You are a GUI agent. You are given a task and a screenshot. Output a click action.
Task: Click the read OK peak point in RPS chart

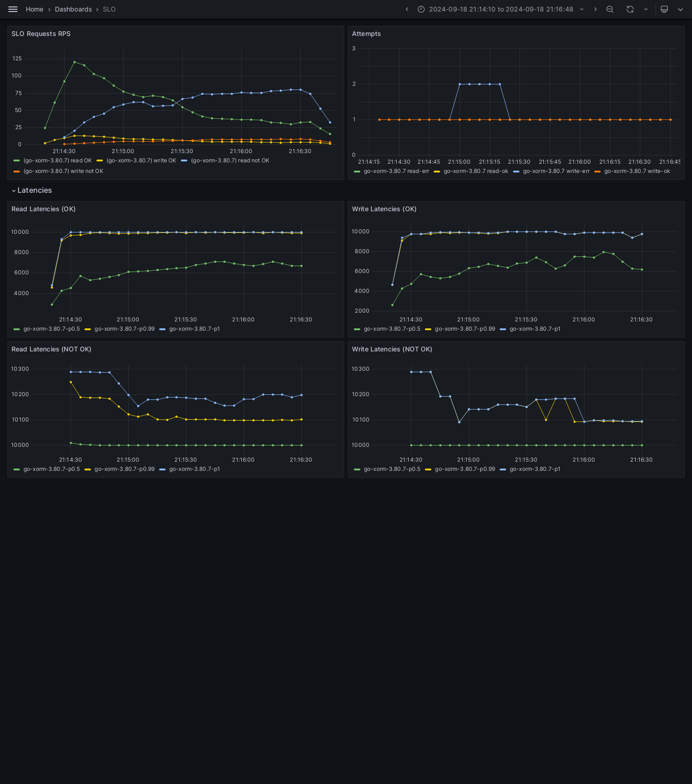[74, 62]
